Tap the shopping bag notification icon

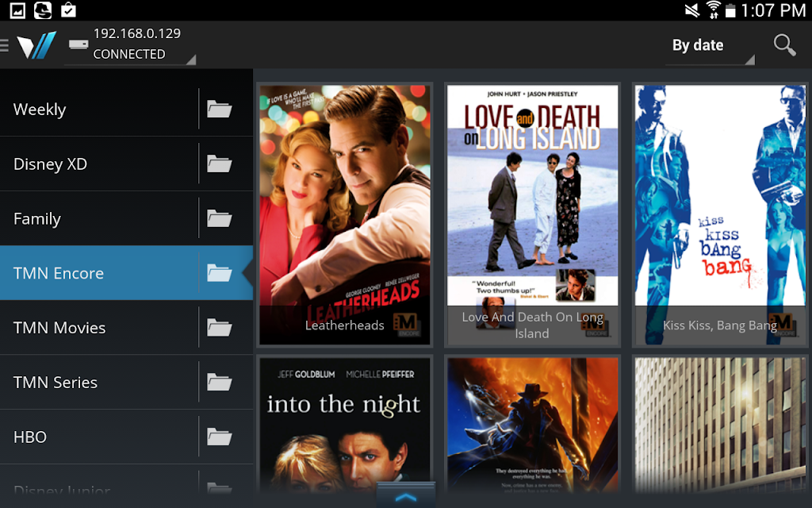68,10
